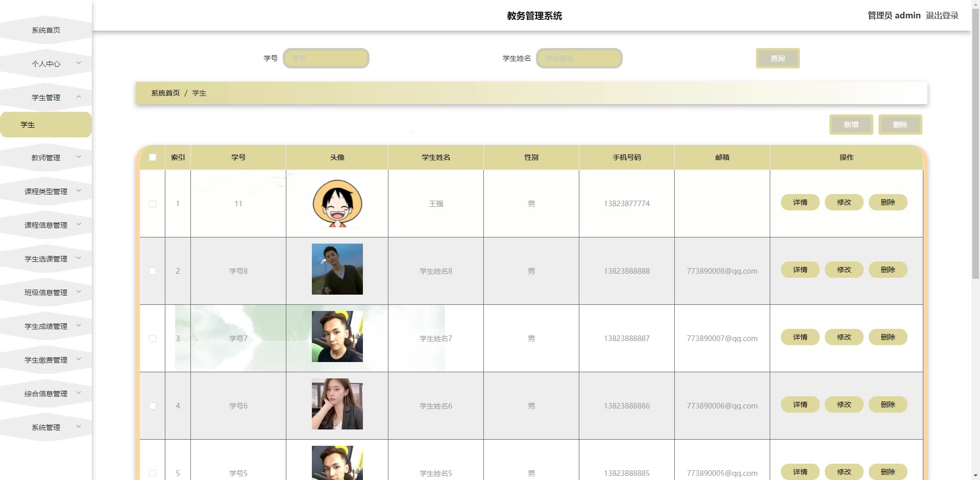The height and width of the screenshot is (480, 980).
Task: Click phone number 13823888888
Action: pyautogui.click(x=627, y=271)
